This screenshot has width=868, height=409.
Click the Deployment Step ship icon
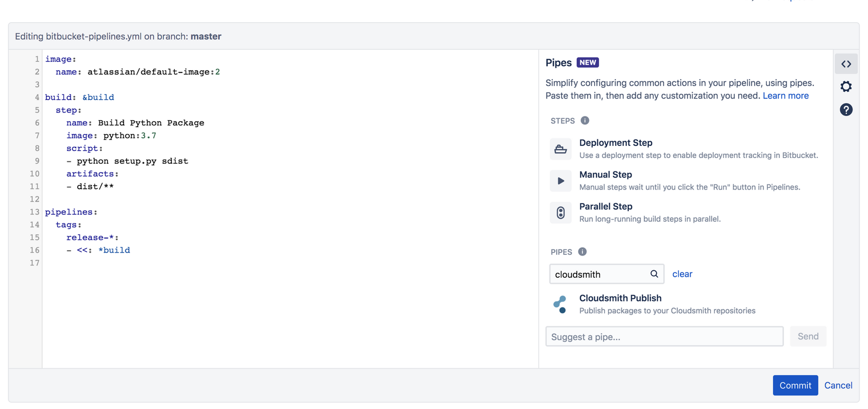point(560,149)
